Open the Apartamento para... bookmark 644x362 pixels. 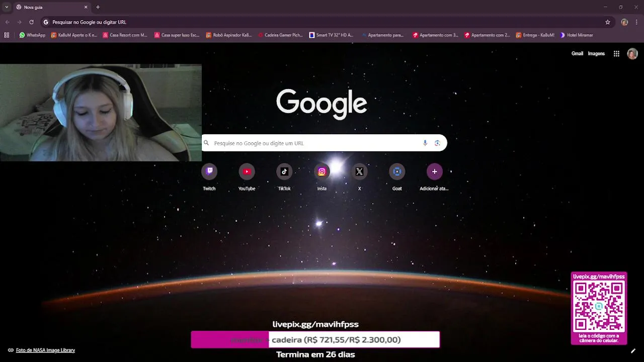click(x=383, y=35)
